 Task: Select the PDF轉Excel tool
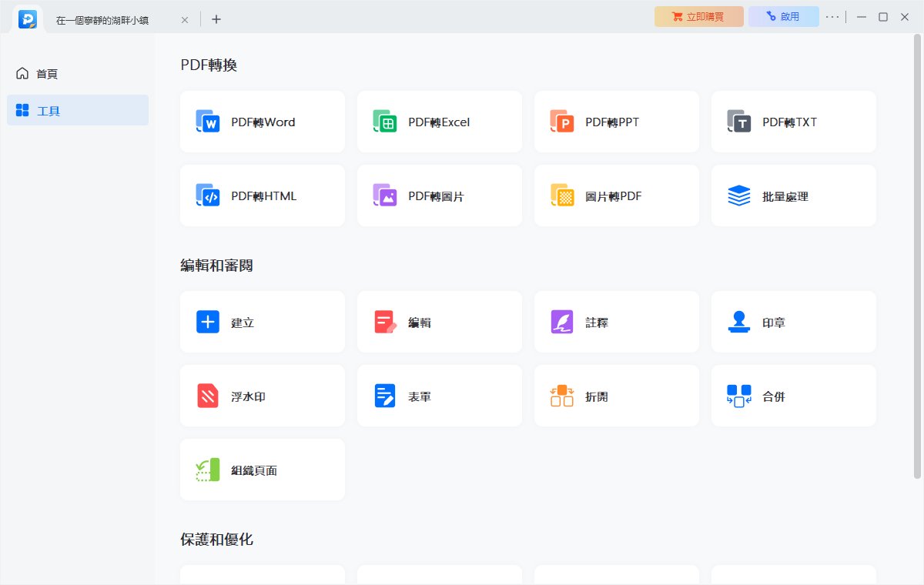[x=439, y=122]
